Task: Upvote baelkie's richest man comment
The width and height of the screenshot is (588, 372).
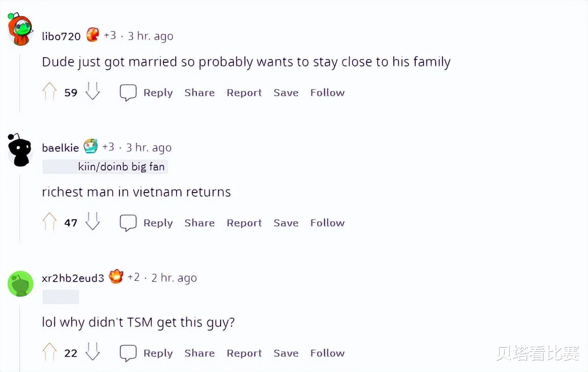Action: [49, 222]
